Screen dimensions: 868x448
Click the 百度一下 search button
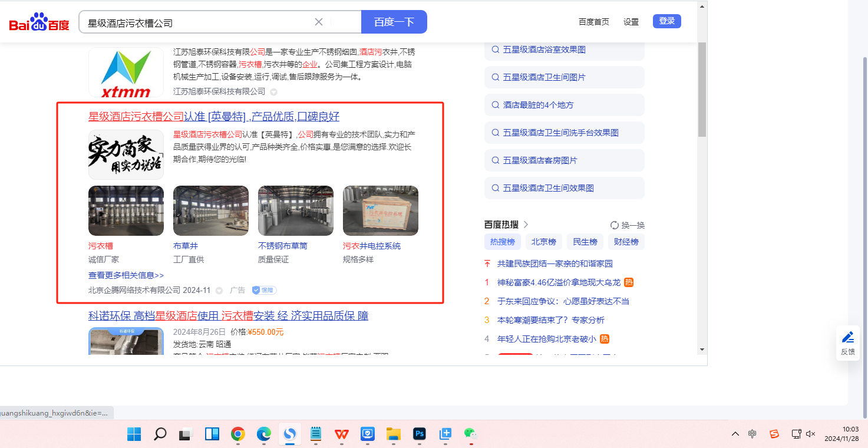click(394, 22)
